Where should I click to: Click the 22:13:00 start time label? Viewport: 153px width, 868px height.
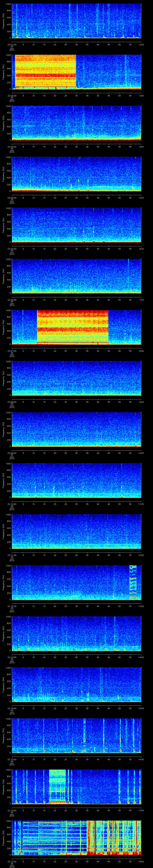pyautogui.click(x=12, y=657)
